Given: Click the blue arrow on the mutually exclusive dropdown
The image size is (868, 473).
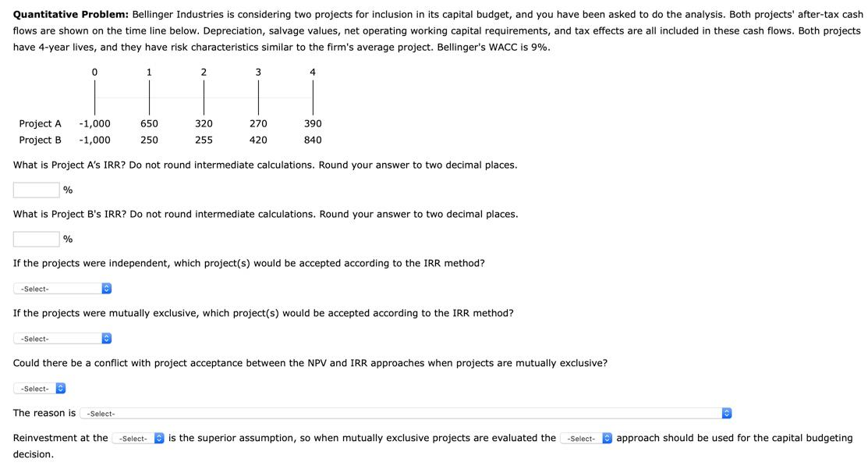Looking at the screenshot, I should coord(106,338).
